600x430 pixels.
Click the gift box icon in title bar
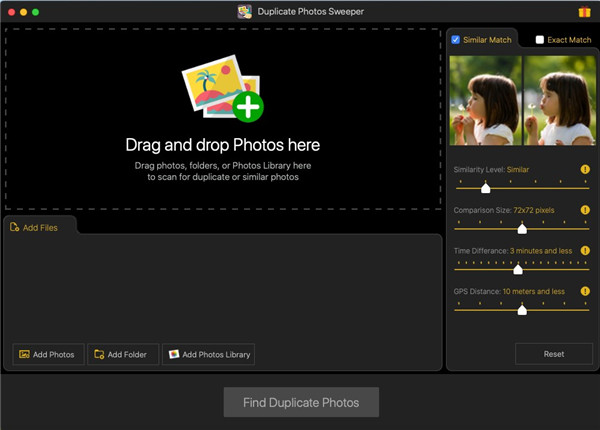[x=584, y=12]
